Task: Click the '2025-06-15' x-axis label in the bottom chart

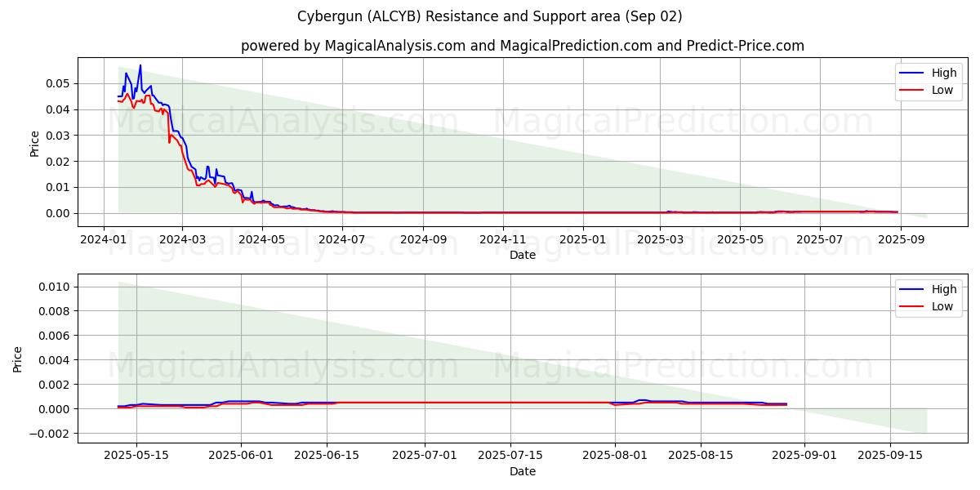Action: click(x=327, y=456)
